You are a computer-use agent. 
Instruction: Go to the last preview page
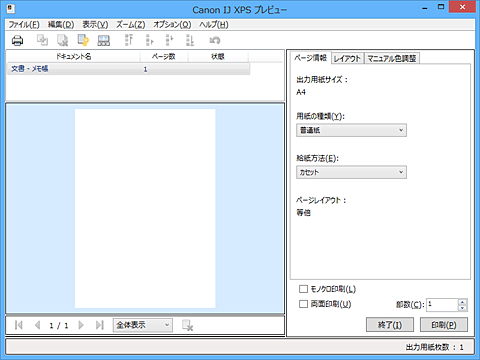point(99,325)
